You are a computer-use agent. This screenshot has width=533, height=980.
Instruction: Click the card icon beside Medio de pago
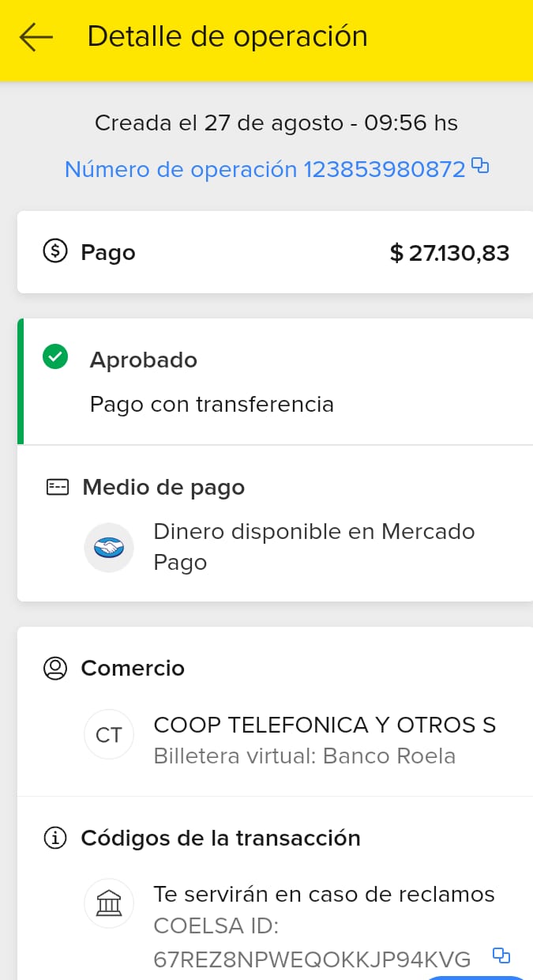coord(57,487)
